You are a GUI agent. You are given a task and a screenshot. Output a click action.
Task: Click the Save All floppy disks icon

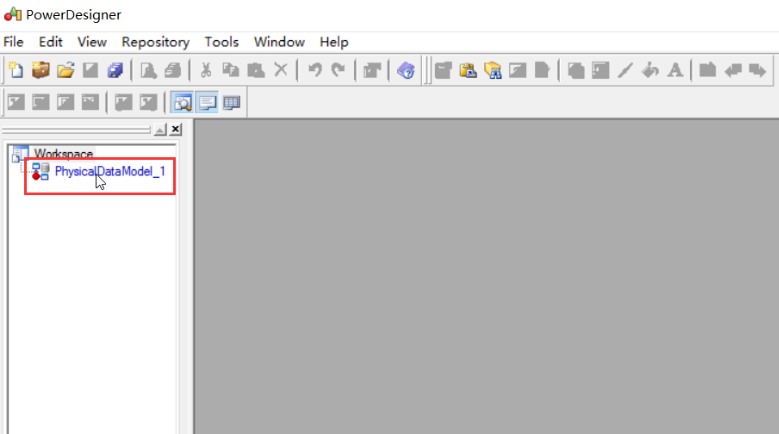click(115, 71)
